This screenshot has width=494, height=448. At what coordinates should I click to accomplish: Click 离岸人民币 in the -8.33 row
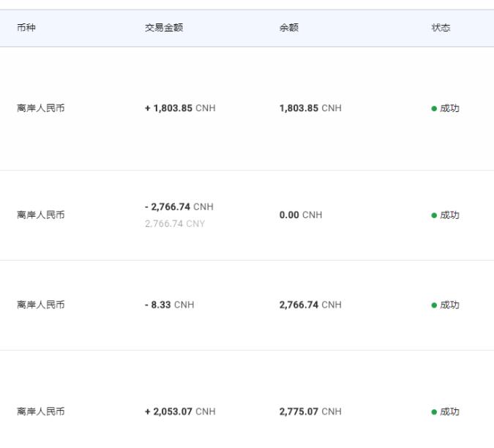(41, 305)
